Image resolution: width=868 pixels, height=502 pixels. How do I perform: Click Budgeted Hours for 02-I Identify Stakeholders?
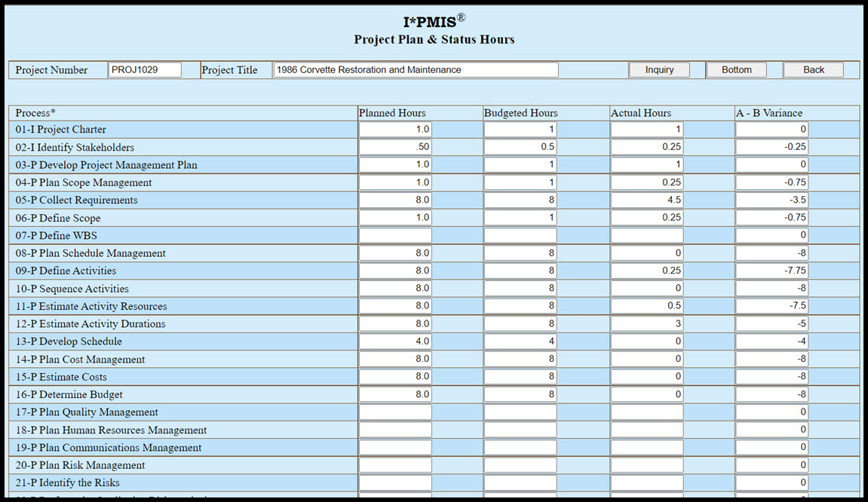tap(520, 147)
